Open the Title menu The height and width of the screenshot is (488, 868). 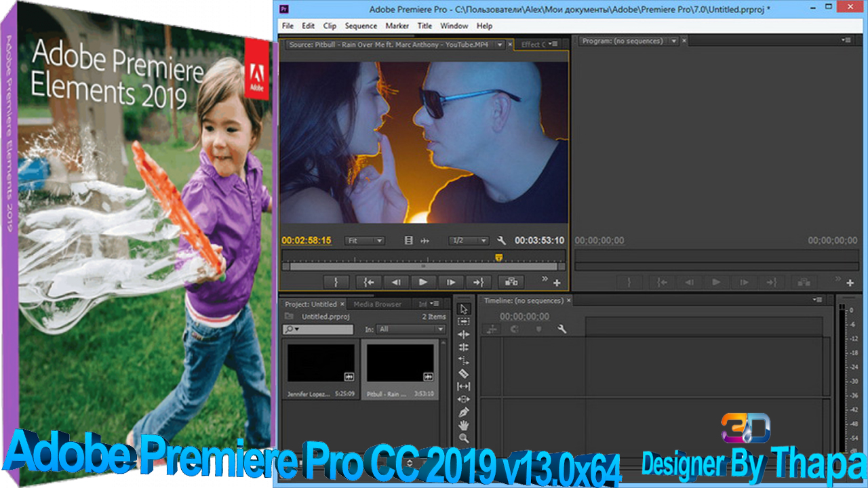pos(425,26)
